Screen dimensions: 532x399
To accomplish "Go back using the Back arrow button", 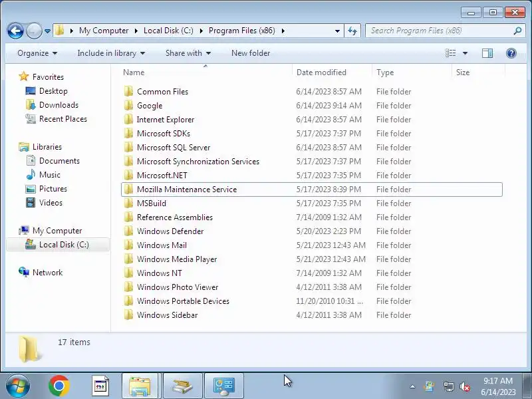I will pos(15,31).
